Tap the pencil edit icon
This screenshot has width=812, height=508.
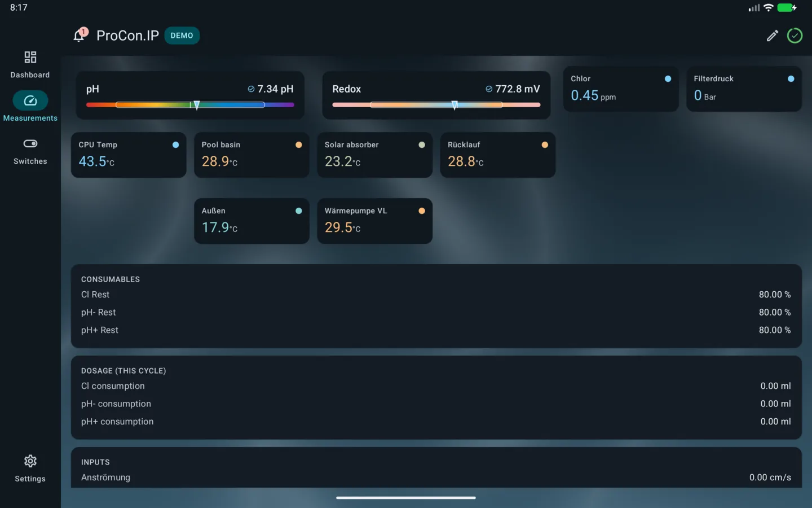click(x=773, y=36)
